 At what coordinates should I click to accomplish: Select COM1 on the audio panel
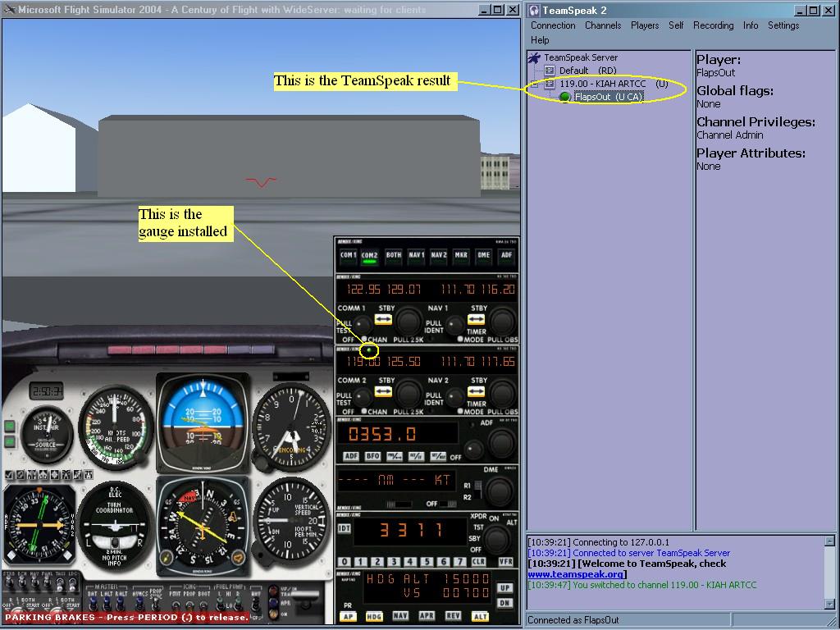[x=348, y=256]
